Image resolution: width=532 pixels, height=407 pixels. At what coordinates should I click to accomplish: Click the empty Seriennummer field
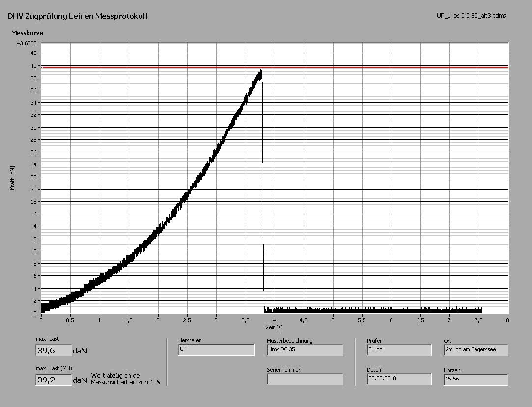pyautogui.click(x=305, y=379)
